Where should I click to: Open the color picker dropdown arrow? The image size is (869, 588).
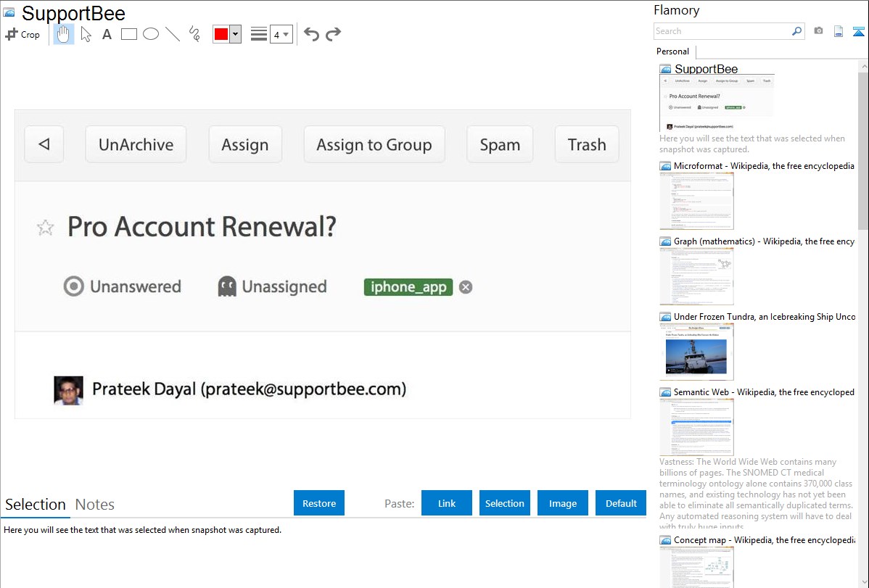tap(235, 34)
